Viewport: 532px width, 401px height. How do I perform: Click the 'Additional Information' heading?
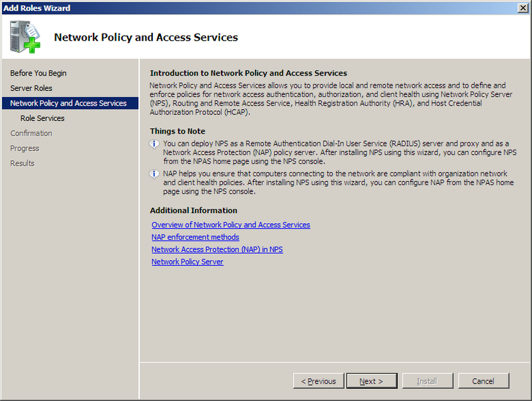point(194,211)
